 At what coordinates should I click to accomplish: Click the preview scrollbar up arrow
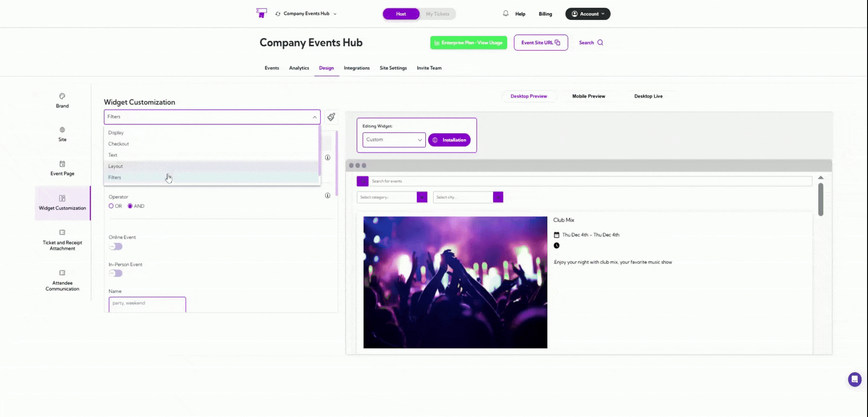coord(821,178)
